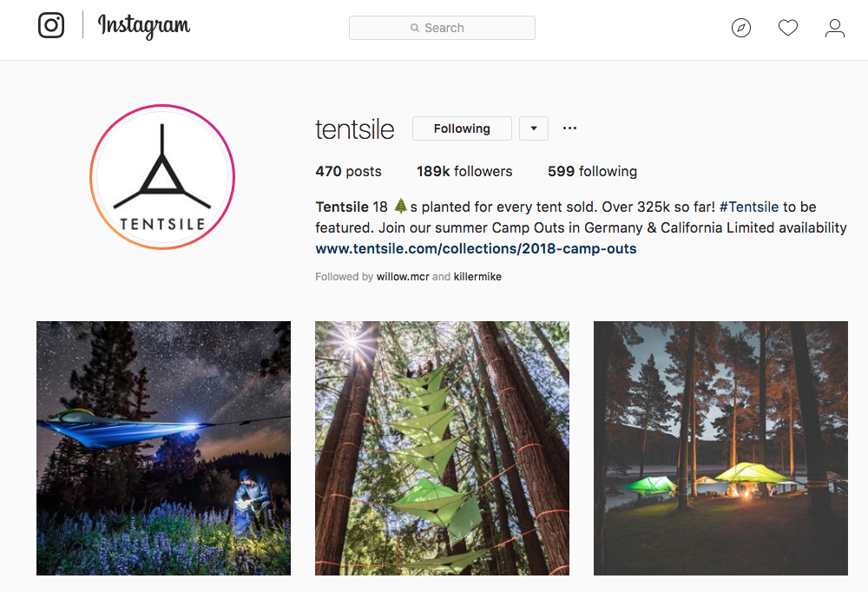Open activity feed heart icon
This screenshot has width=868, height=592.
point(788,28)
